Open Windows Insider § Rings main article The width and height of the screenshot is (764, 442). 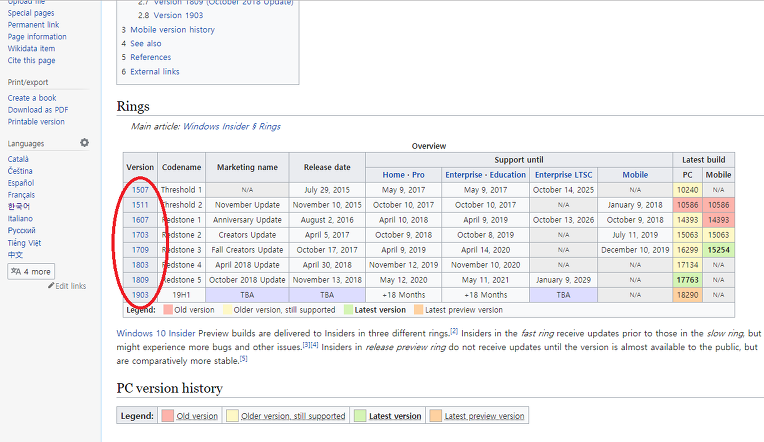pyautogui.click(x=231, y=127)
